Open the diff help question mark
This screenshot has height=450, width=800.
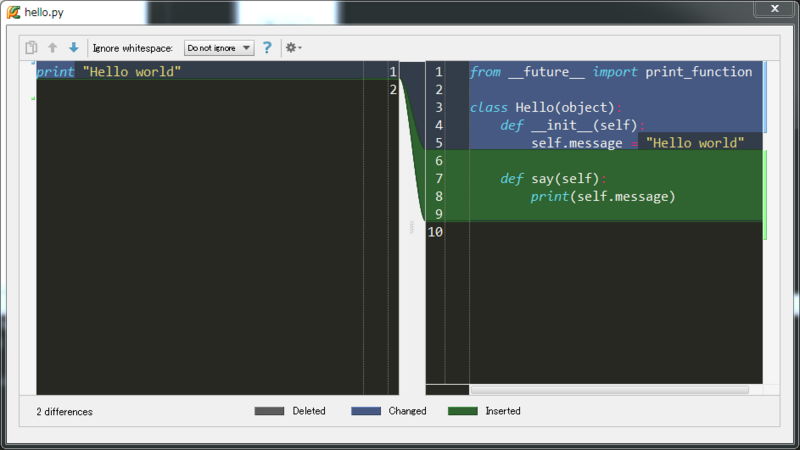point(267,47)
